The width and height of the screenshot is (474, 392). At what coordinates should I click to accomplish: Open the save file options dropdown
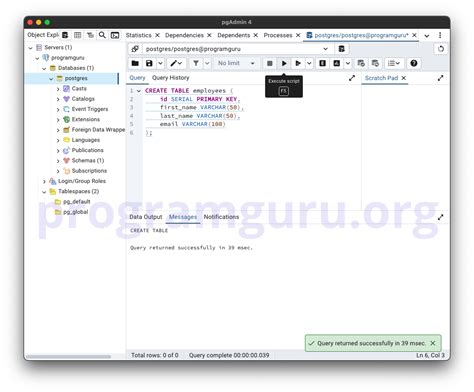click(x=160, y=63)
